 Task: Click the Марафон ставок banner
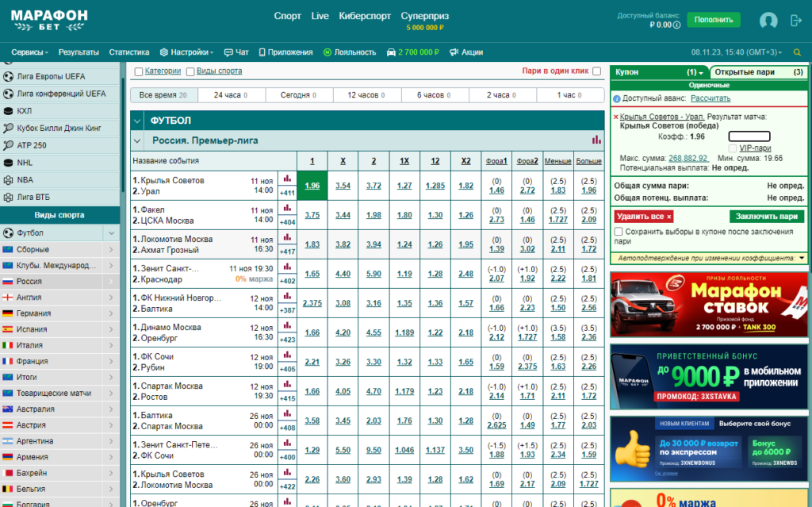click(709, 305)
